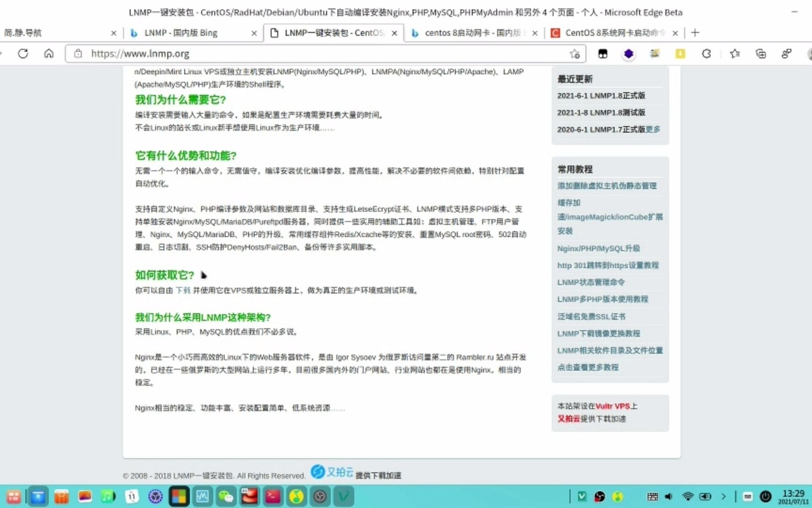The height and width of the screenshot is (508, 812).
Task: Open the Collections icon
Action: coord(761,54)
